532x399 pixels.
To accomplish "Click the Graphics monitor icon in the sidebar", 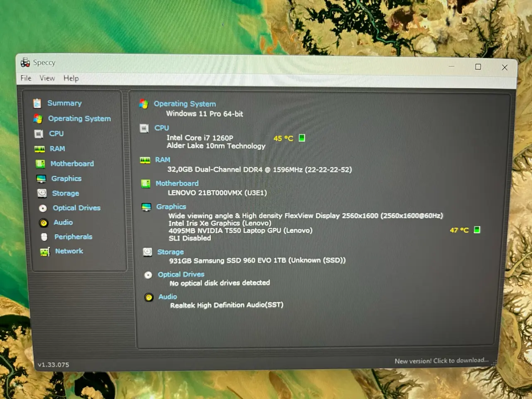I will coord(41,179).
